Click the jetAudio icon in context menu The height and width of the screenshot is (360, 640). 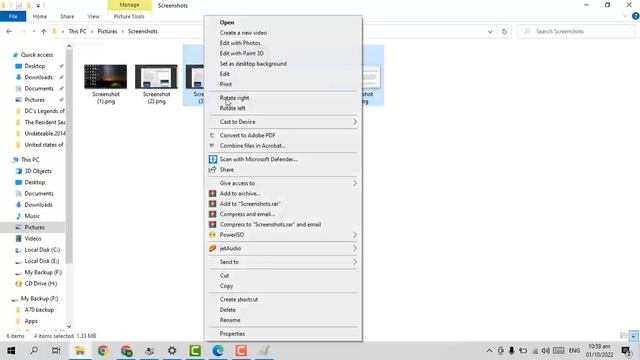pos(212,248)
